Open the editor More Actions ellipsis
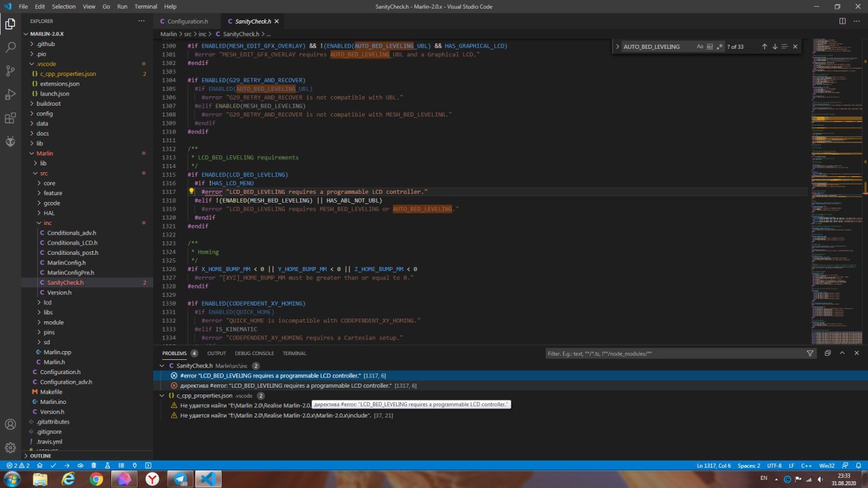Viewport: 868px width, 488px height. point(857,21)
